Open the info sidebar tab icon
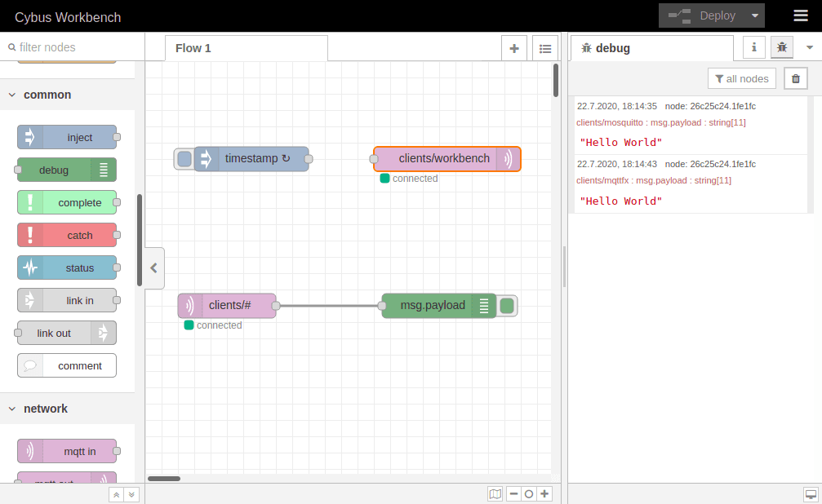Viewport: 822px width, 504px height. 753,48
